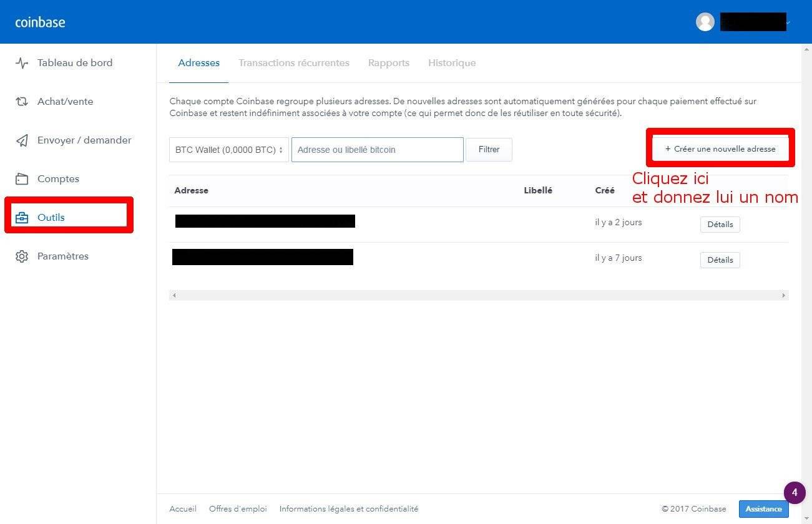The height and width of the screenshot is (524, 812).
Task: Click the blue Assistance button
Action: tap(764, 509)
